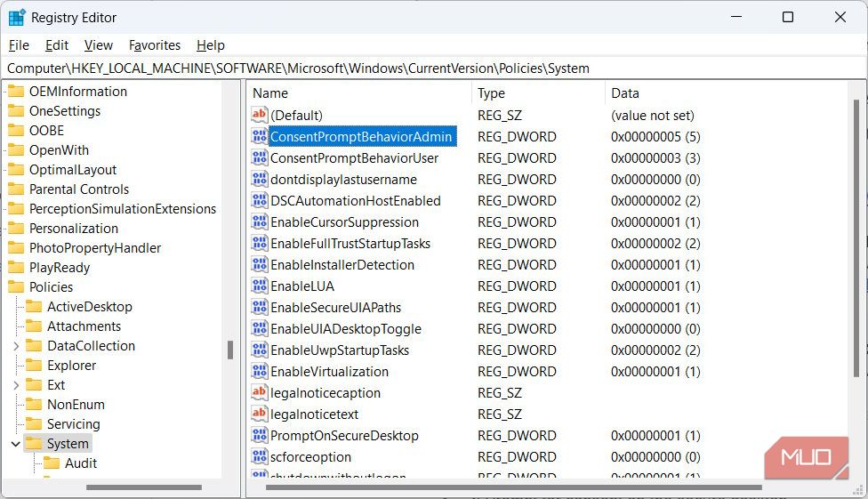Click the folder icon of Audit subkey
Image resolution: width=868 pixels, height=499 pixels.
click(x=52, y=463)
